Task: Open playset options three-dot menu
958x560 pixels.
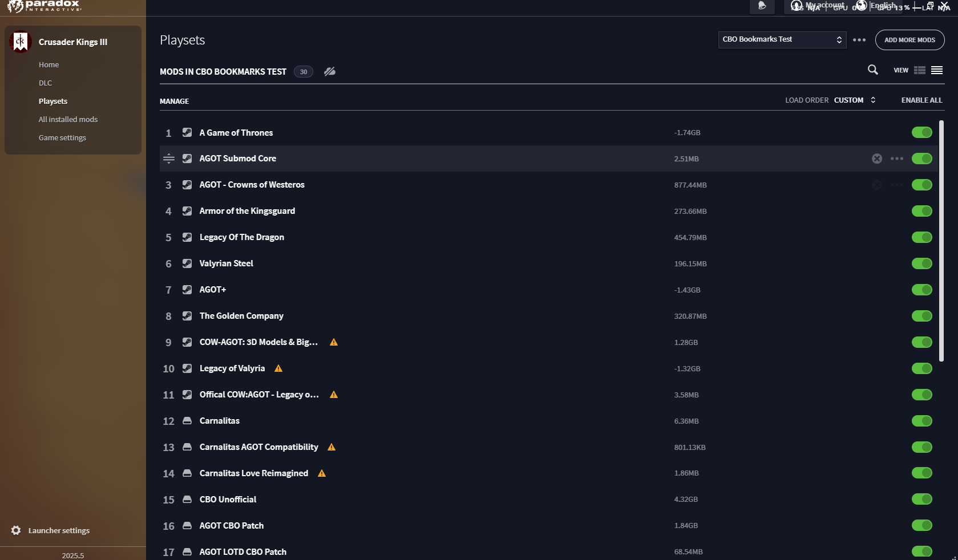Action: tap(859, 40)
